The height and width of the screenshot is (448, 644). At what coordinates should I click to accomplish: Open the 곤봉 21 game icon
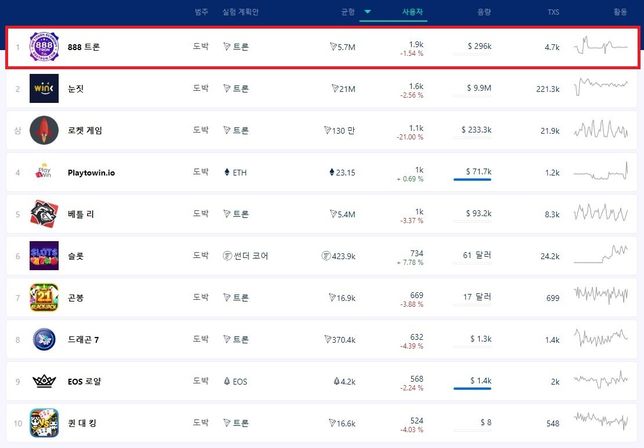coord(44,297)
